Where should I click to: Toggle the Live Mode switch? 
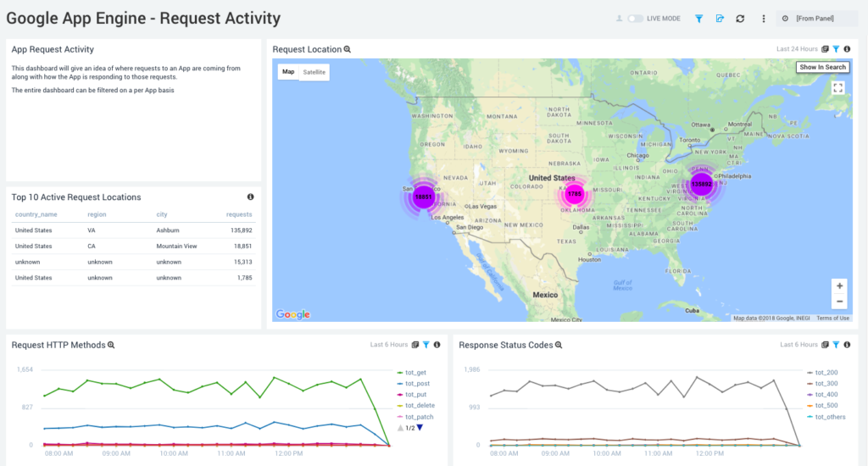point(635,19)
